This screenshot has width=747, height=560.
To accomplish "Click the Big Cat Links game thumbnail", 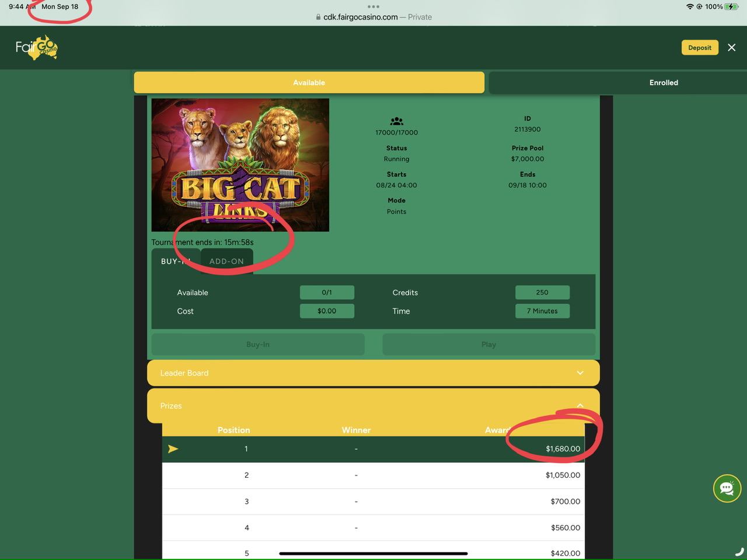I will click(x=240, y=165).
